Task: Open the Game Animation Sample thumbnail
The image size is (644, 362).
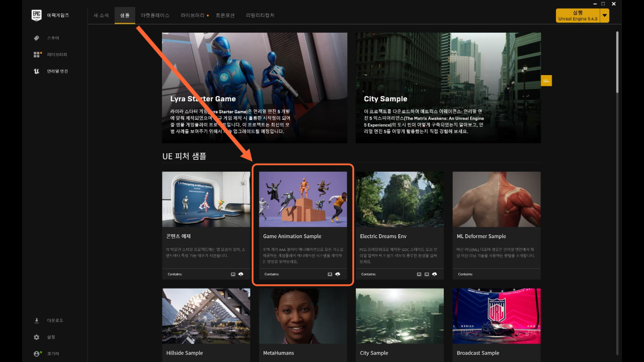Action: point(303,200)
